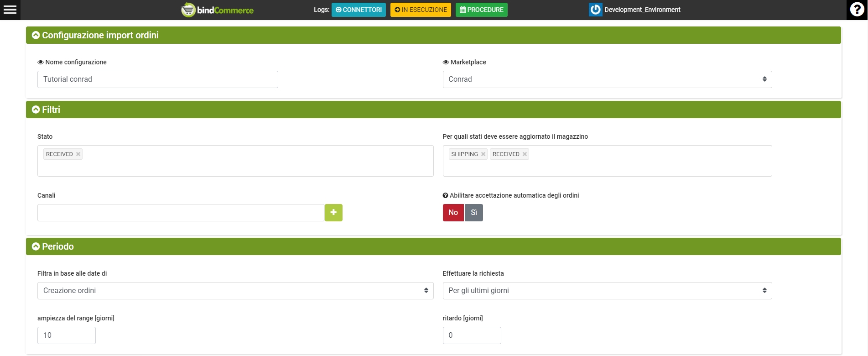Open the help question mark icon
The width and height of the screenshot is (868, 356).
857,10
